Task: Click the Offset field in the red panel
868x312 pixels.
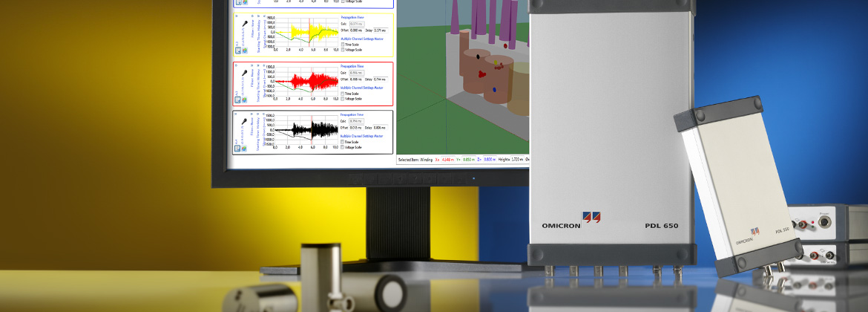Action: [x=357, y=79]
